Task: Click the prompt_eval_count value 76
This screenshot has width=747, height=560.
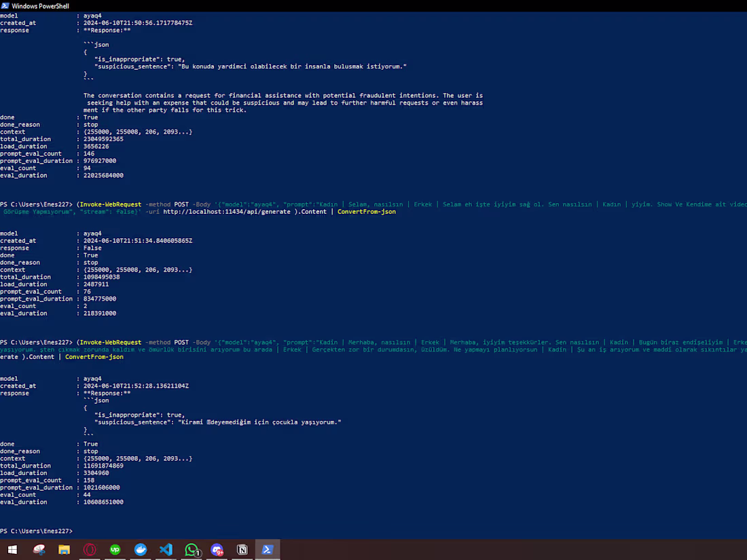Action: pyautogui.click(x=87, y=291)
